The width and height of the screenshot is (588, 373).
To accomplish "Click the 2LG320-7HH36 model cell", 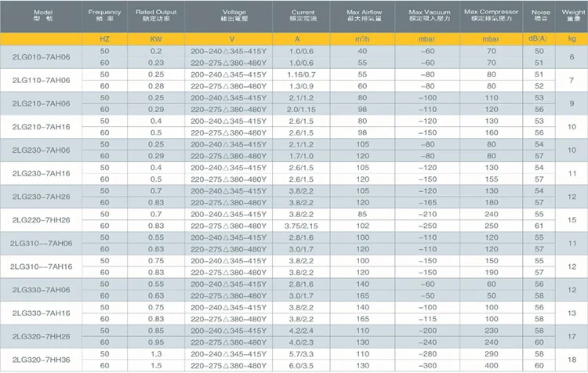I will pos(38,360).
